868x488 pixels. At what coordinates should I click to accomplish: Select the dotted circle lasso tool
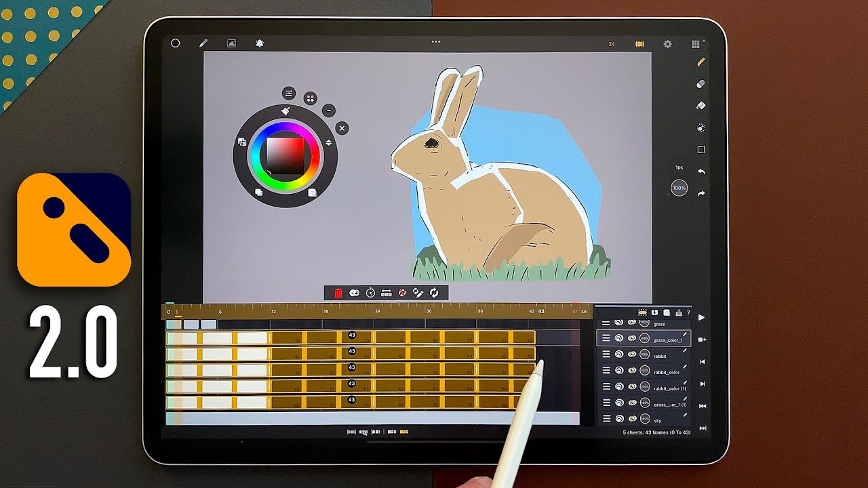pyautogui.click(x=701, y=127)
